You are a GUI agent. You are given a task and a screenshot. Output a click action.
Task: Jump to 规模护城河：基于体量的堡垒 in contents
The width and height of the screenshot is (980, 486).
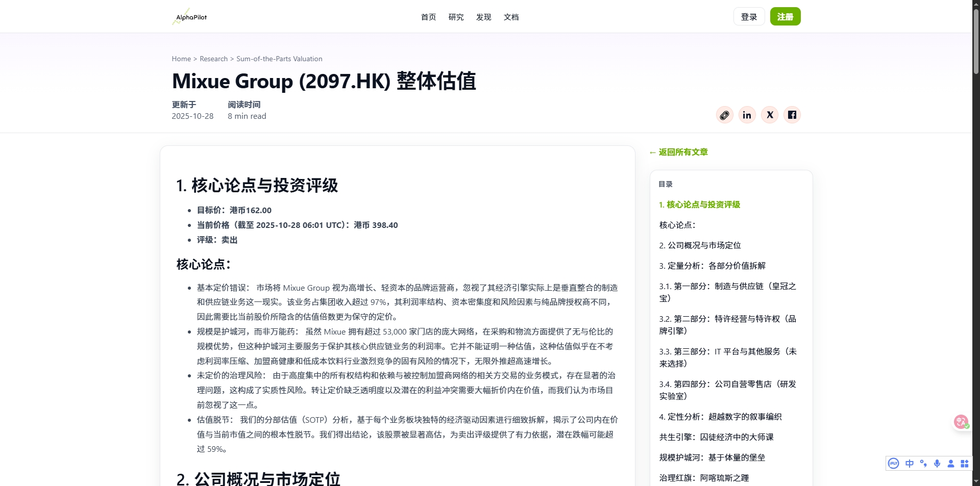coord(712,457)
